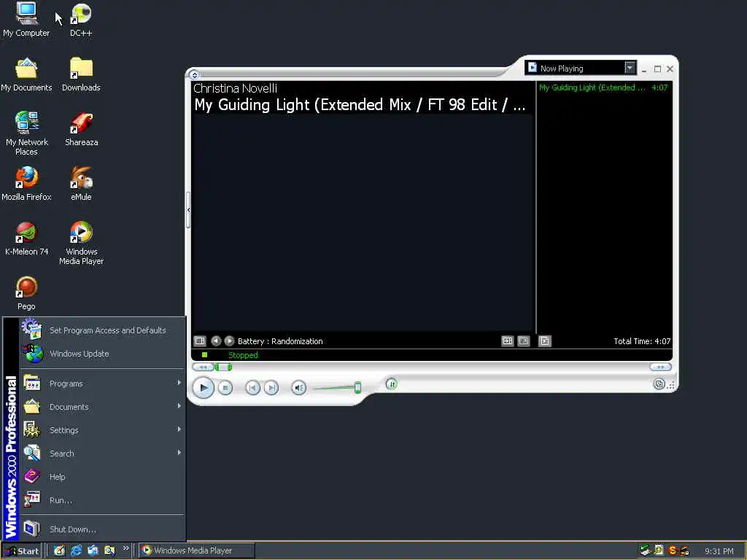Click the rewind button on seek bar

(x=203, y=367)
